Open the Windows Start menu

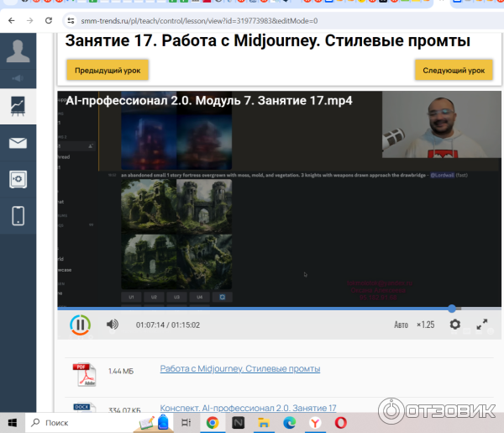[x=13, y=423]
